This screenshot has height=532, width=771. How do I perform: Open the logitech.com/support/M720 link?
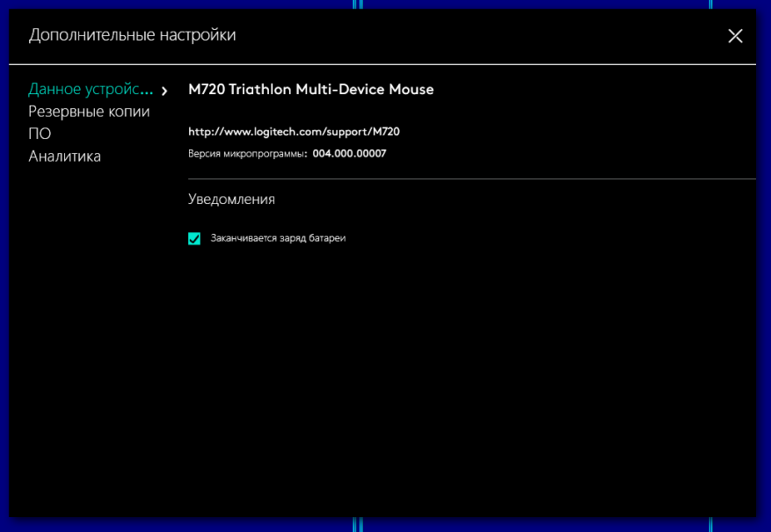pos(294,131)
